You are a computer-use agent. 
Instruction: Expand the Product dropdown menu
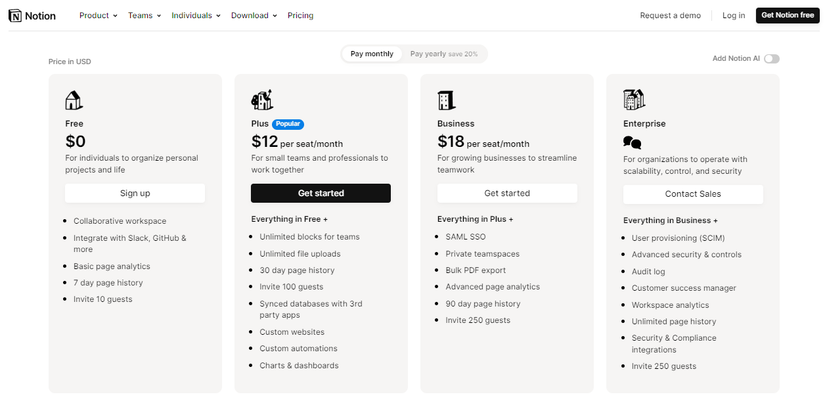tap(98, 15)
